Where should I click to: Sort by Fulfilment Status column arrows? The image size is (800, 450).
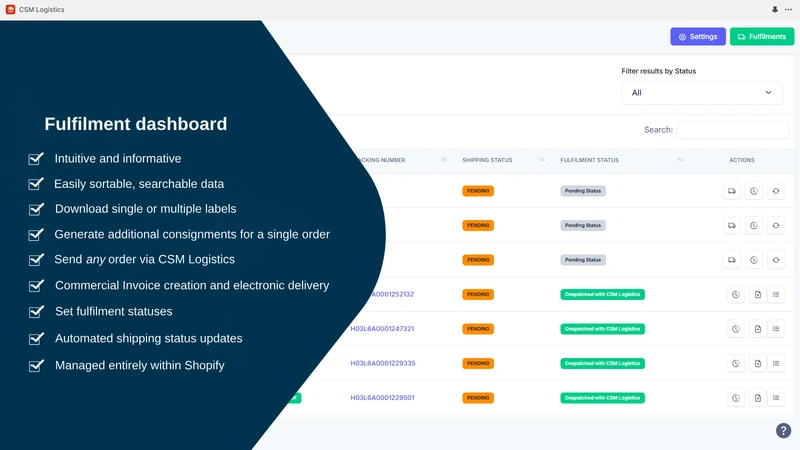[x=680, y=160]
